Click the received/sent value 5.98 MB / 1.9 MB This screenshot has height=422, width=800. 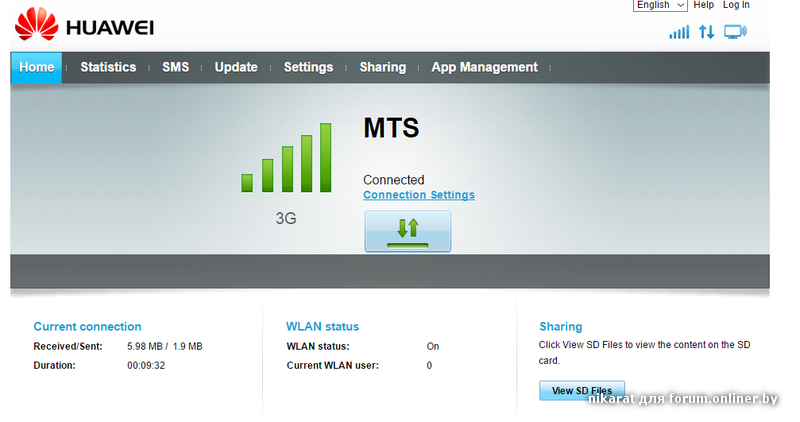165,346
